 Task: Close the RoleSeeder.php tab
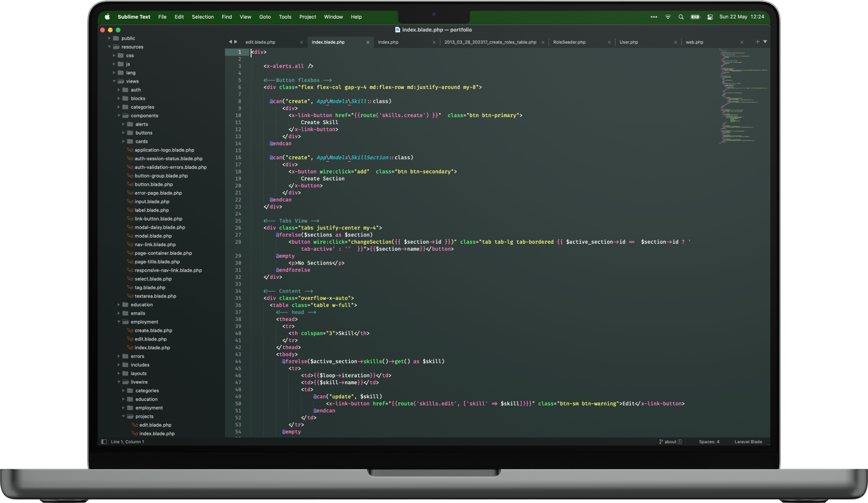(x=609, y=42)
